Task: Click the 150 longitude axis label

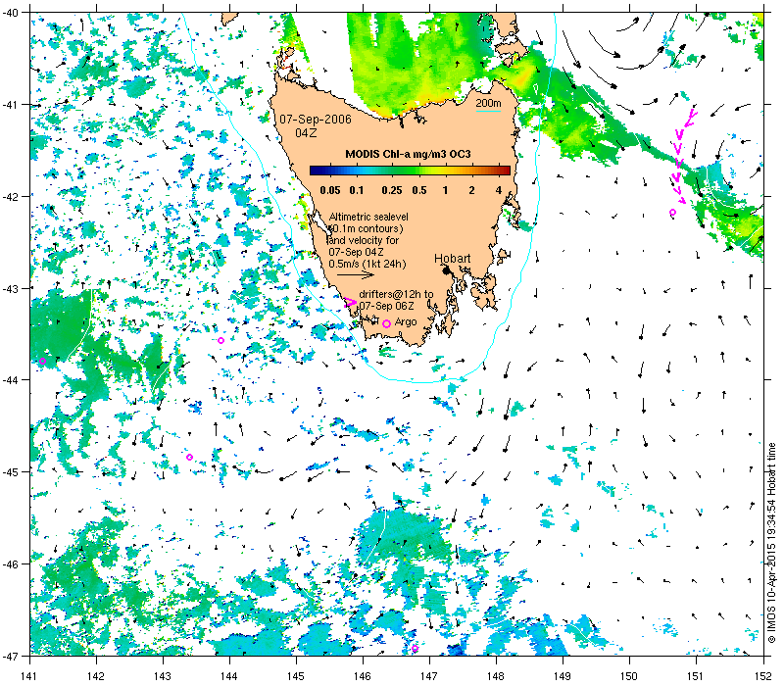Action: click(x=629, y=676)
